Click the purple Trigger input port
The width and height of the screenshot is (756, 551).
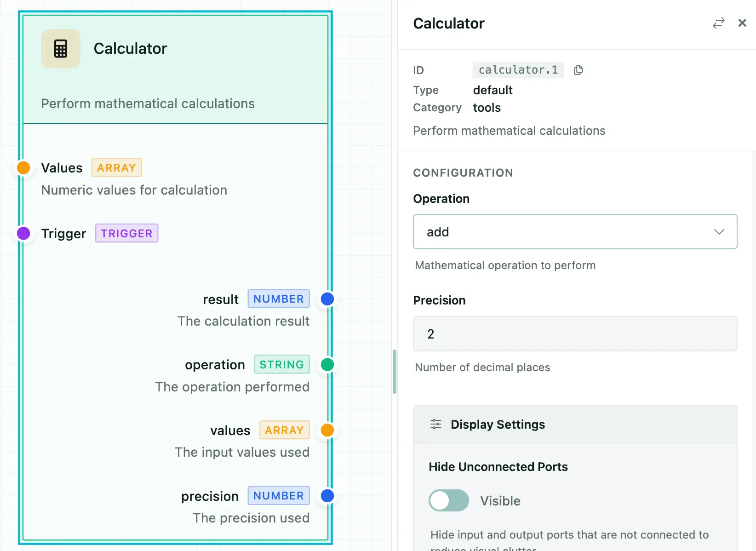(x=23, y=233)
